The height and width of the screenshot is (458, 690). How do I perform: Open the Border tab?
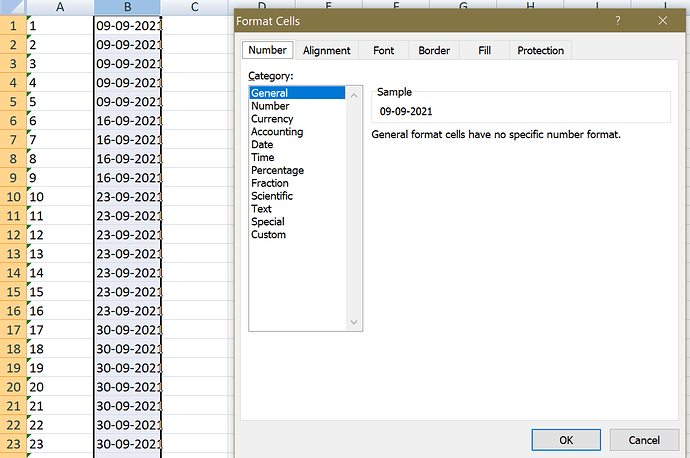[x=434, y=51]
